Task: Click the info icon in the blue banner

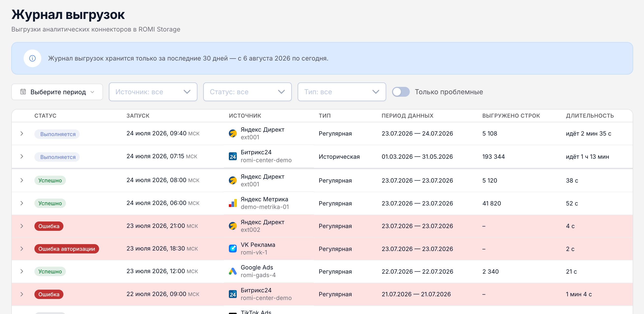Action: pyautogui.click(x=32, y=58)
